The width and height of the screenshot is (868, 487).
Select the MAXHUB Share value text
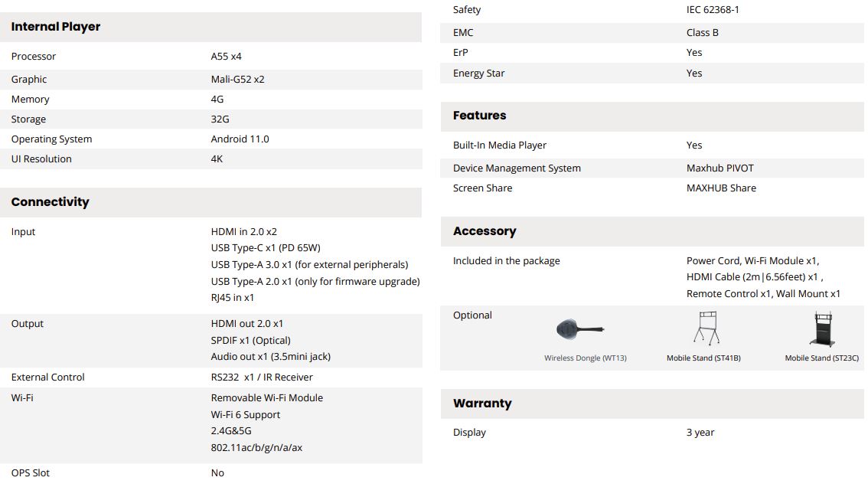coord(721,188)
